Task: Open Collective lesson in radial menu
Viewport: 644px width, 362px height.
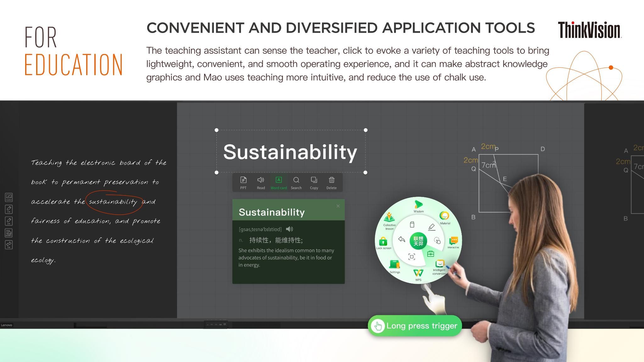Action: click(x=389, y=217)
